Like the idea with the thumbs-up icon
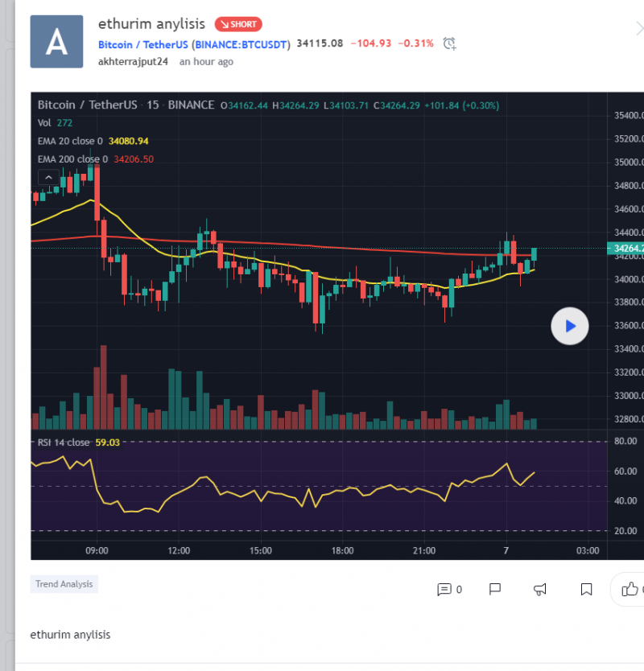 pos(629,589)
